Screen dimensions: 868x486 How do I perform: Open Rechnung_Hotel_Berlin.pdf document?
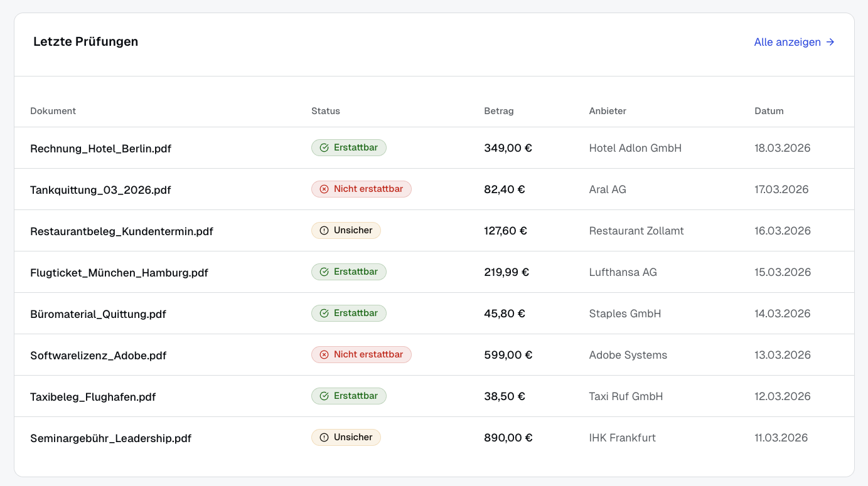point(100,149)
